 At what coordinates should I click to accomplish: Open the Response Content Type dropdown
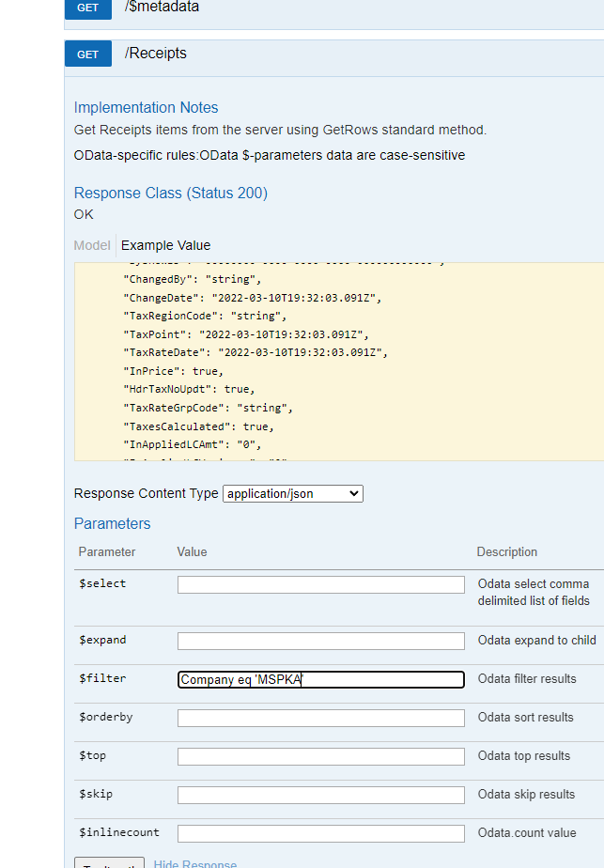point(293,494)
